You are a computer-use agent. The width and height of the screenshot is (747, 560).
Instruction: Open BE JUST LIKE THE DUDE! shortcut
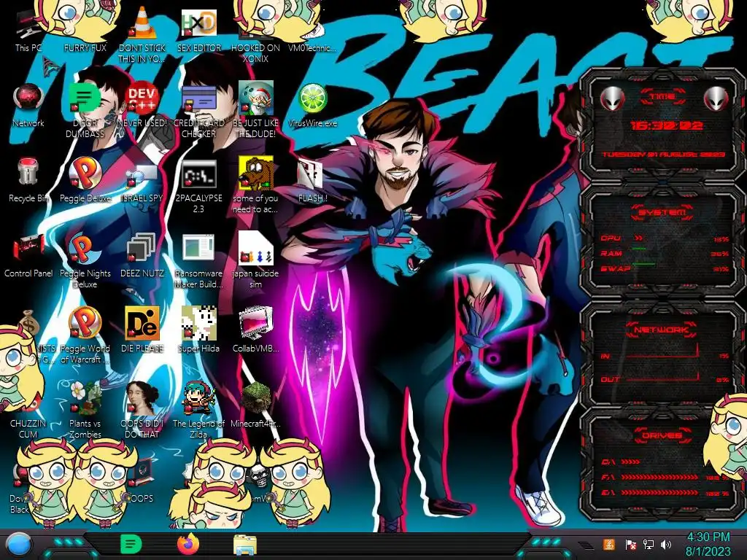255,99
